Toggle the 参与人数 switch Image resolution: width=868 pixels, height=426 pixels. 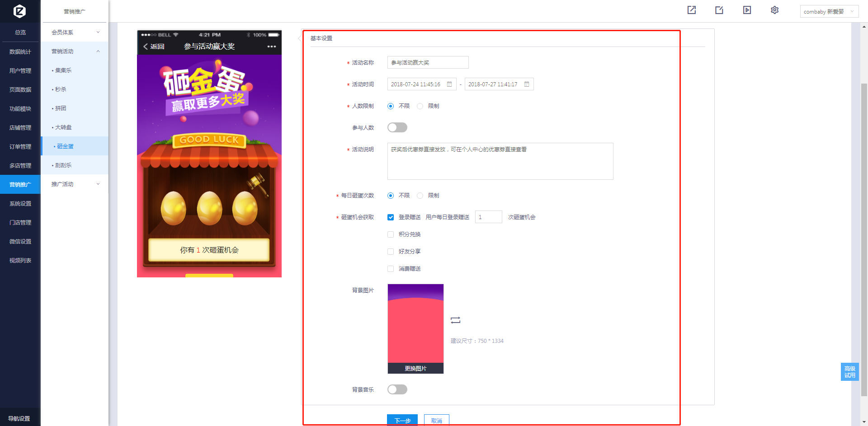[x=397, y=127]
